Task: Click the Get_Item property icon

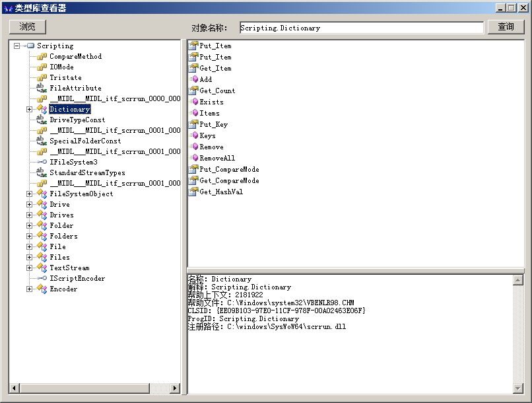Action: tap(193, 68)
